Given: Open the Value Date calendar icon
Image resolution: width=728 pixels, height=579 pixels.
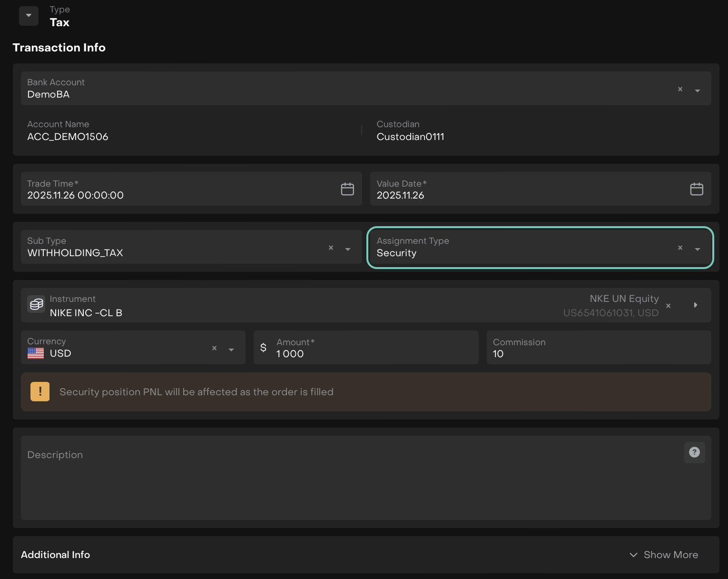Looking at the screenshot, I should click(696, 189).
